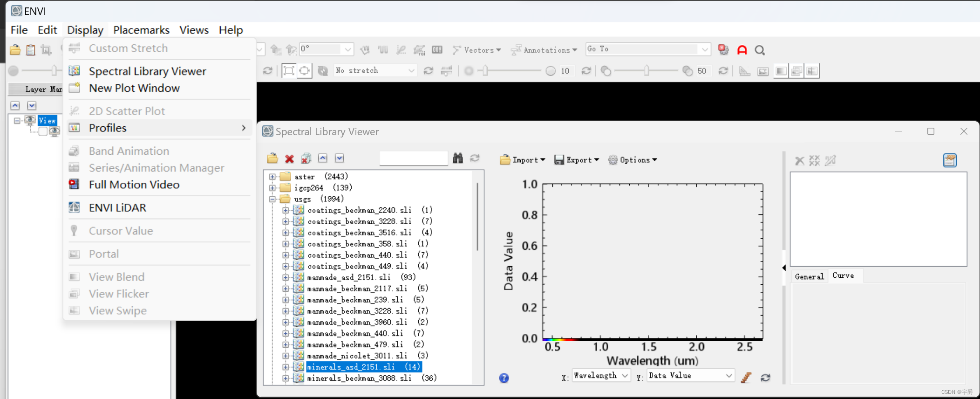Collapse all with up-arrow icon in Spectral Library Viewer
980x399 pixels.
click(x=323, y=158)
